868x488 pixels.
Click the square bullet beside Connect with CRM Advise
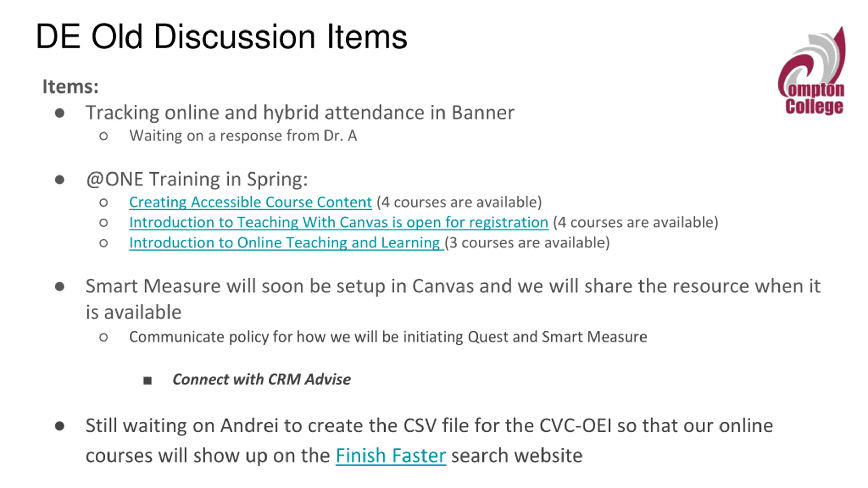coord(147,380)
